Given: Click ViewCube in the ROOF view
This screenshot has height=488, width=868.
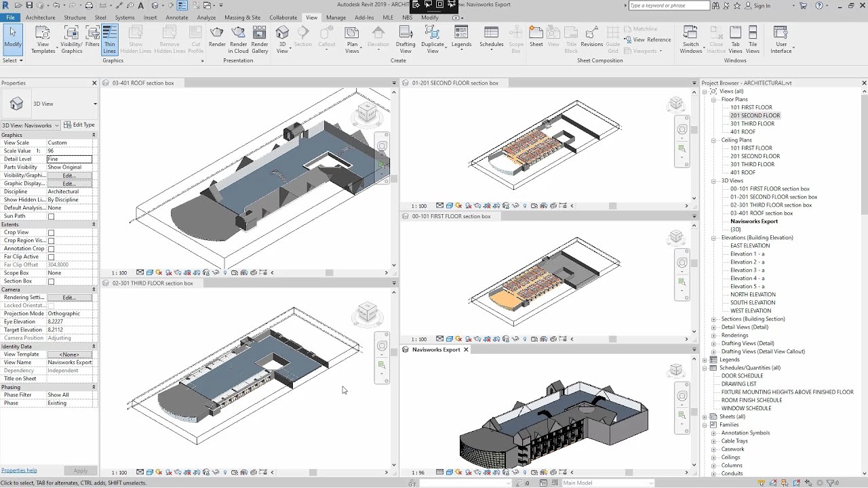Looking at the screenshot, I should [367, 113].
